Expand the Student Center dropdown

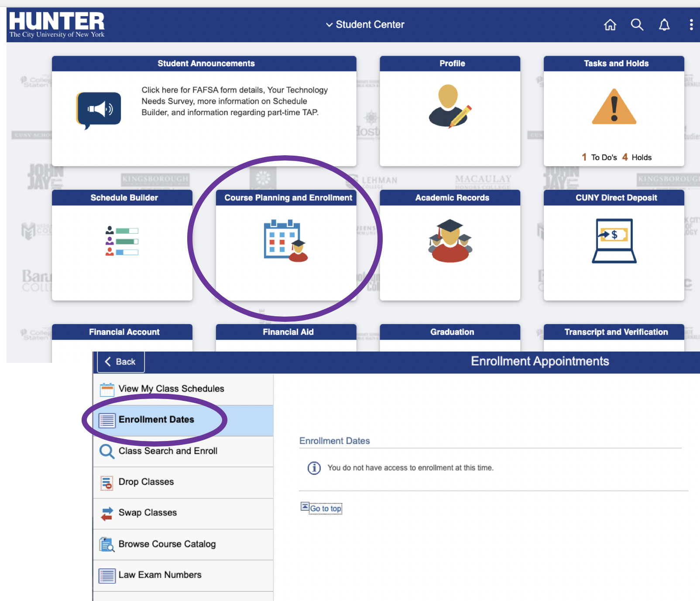pos(365,25)
